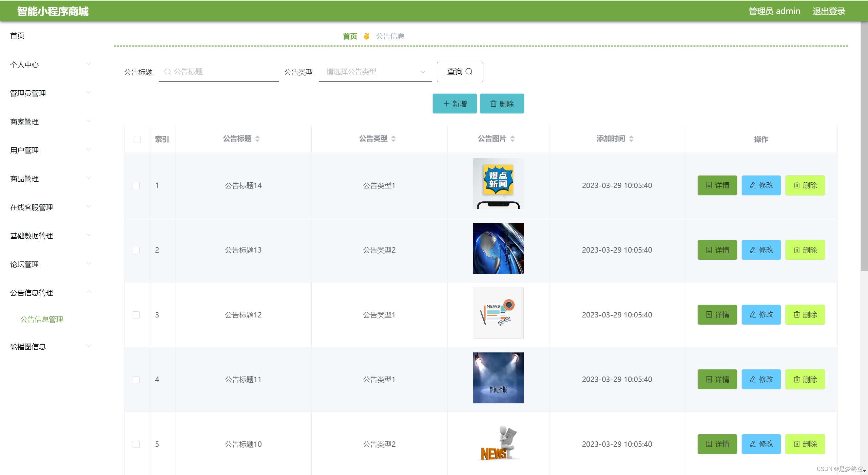Click the 查询 search button
Viewport: 868px width, 475px height.
460,72
